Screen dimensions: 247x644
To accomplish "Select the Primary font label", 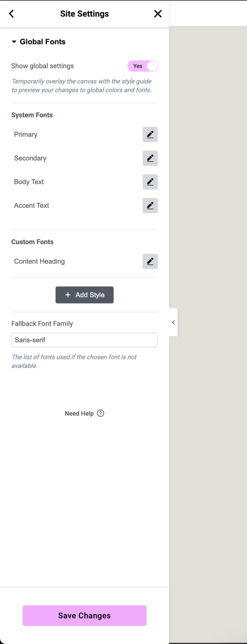I will 26,134.
